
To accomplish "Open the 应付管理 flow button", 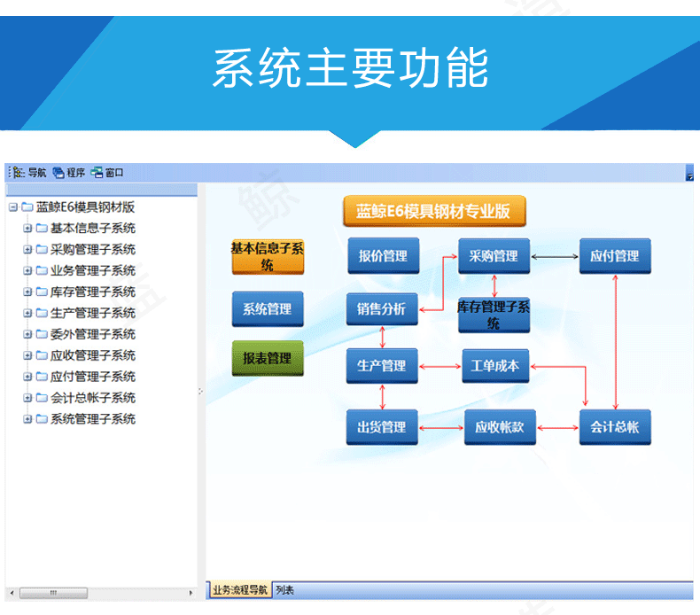I will tap(615, 256).
